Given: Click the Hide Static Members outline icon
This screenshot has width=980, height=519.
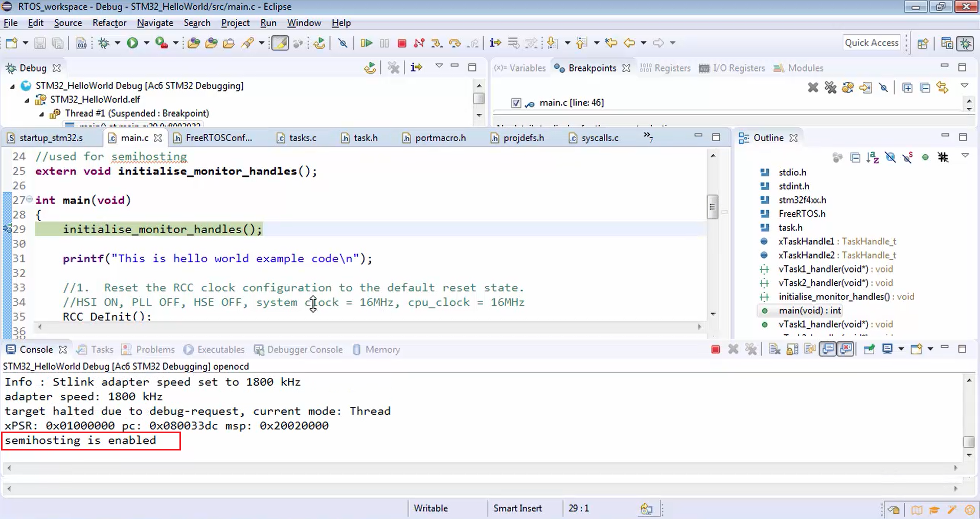Looking at the screenshot, I should (907, 157).
